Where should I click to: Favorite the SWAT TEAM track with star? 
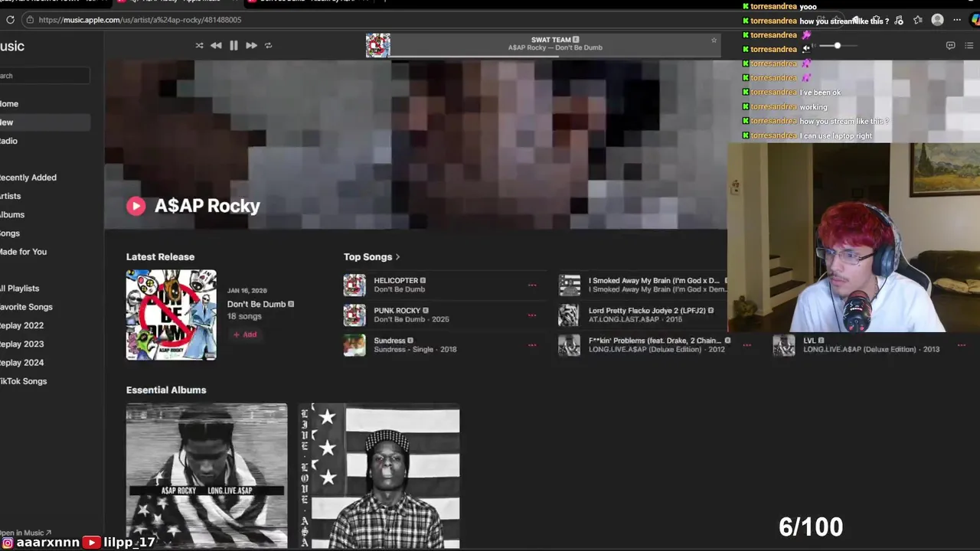coord(714,41)
